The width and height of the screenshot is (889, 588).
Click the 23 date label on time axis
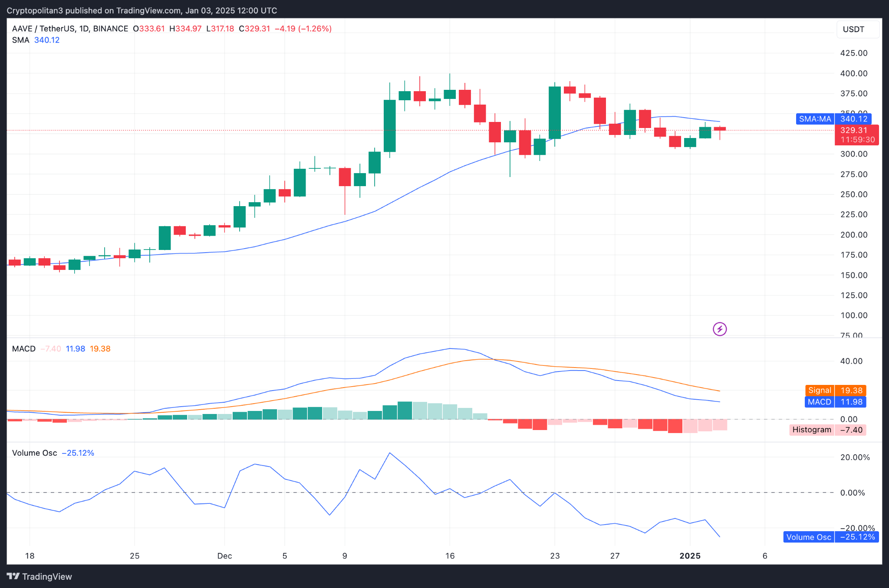click(555, 556)
